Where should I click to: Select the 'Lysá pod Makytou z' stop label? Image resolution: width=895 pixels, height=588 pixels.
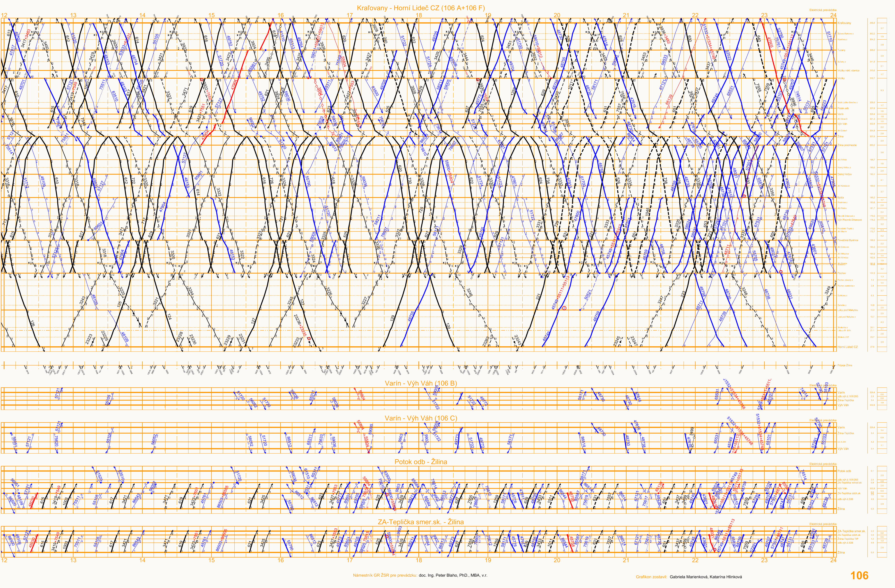coord(846,317)
